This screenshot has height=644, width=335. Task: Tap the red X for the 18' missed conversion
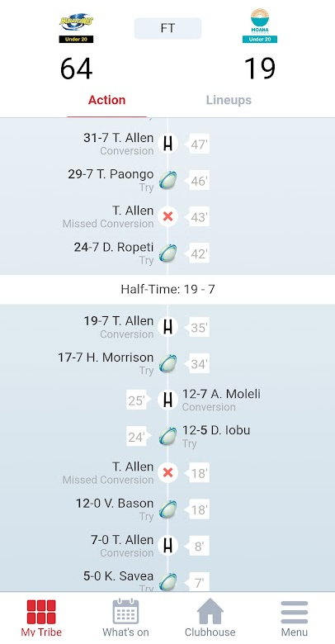pyautogui.click(x=167, y=473)
